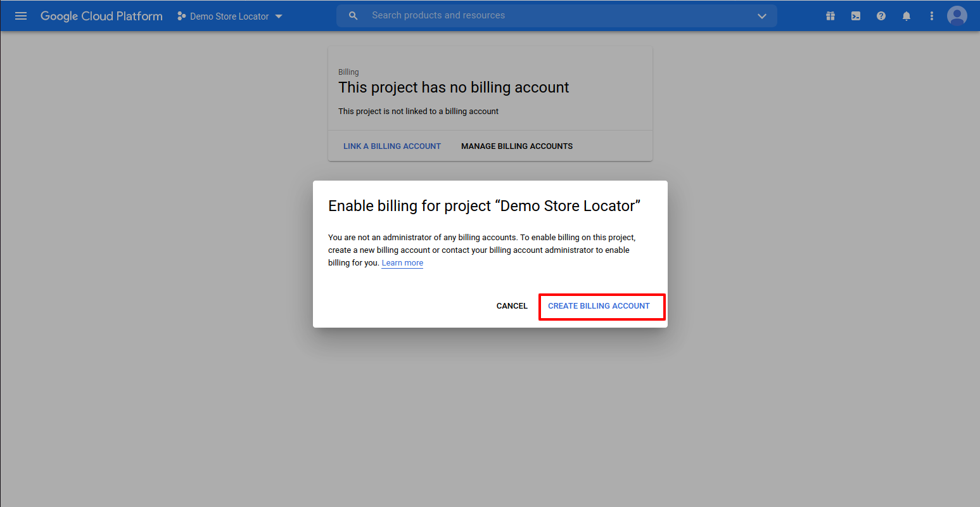Click the Google Cloud Platform logo
The width and height of the screenshot is (980, 507).
101,16
